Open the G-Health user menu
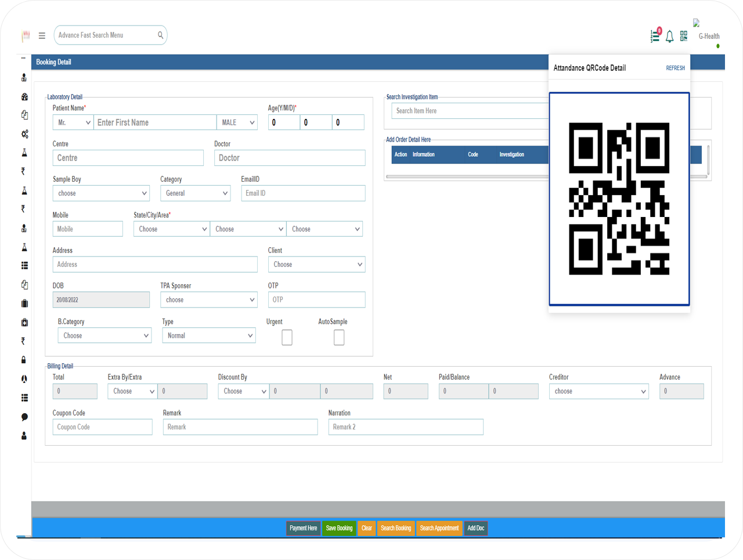Image resolution: width=743 pixels, height=560 pixels. pos(708,36)
